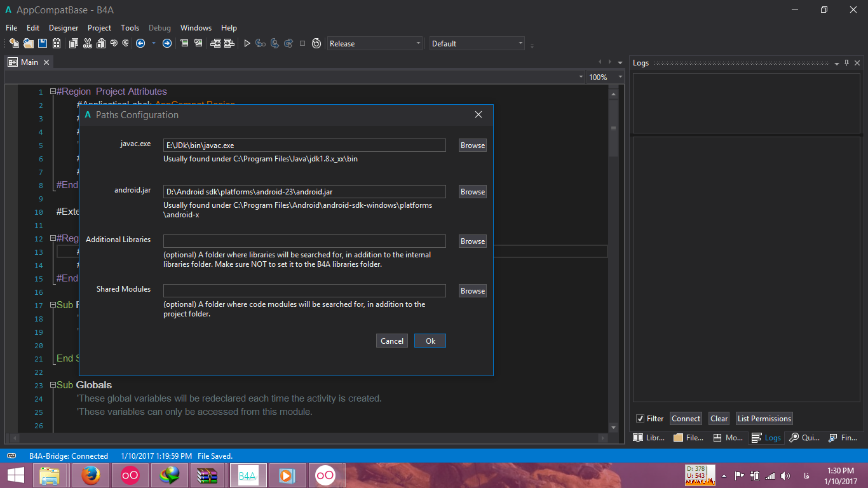Click the Additional Libraries path field

304,241
